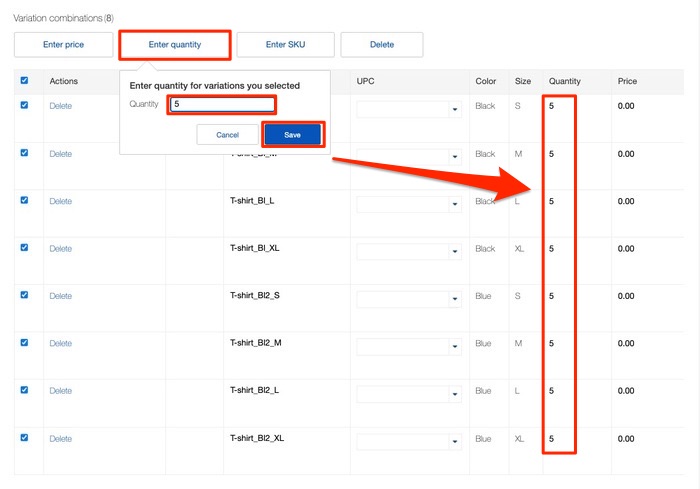The image size is (700, 489).
Task: Focus the Quantity input field in popup
Action: click(221, 105)
